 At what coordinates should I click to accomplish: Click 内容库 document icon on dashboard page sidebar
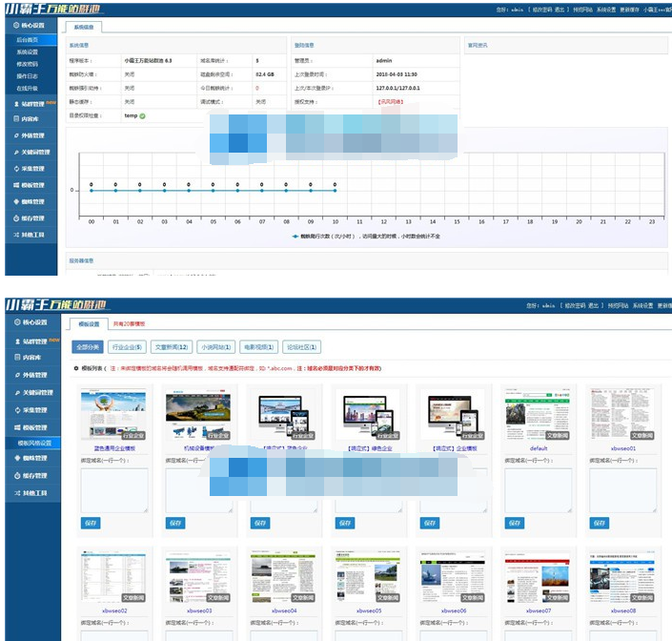(16, 119)
